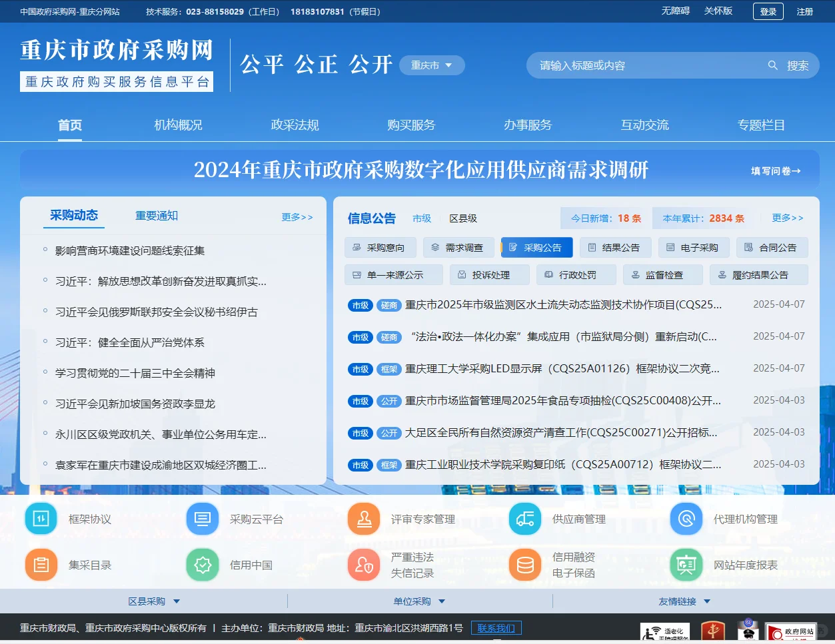Select the 需求调查 category button
Screen dimensions: 835x644
coord(458,248)
